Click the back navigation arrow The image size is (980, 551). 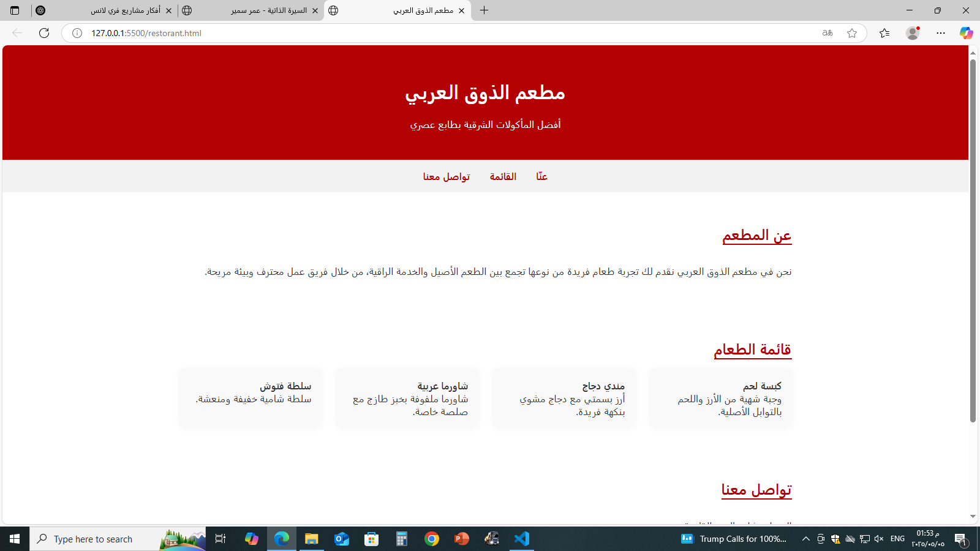17,33
